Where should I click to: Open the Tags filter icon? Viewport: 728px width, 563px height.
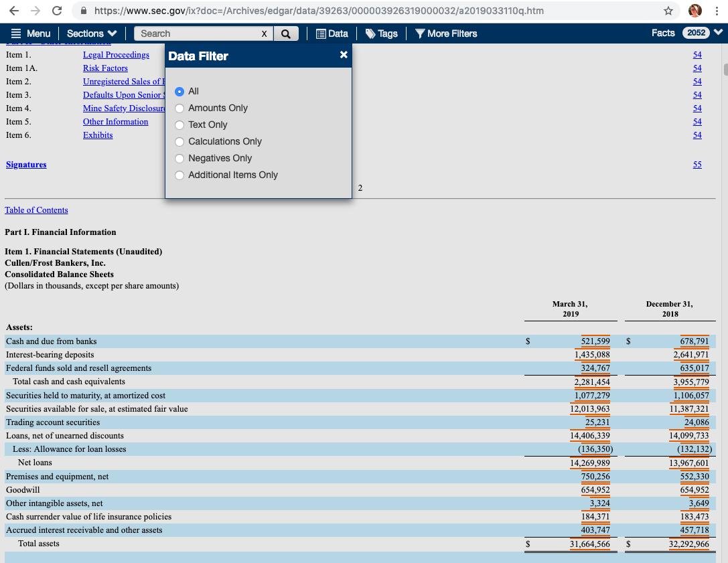370,33
